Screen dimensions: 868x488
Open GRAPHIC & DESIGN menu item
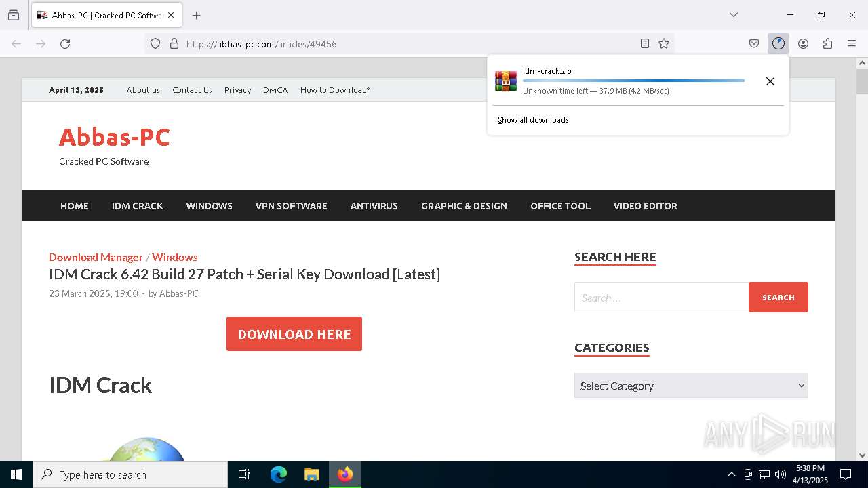coord(464,206)
